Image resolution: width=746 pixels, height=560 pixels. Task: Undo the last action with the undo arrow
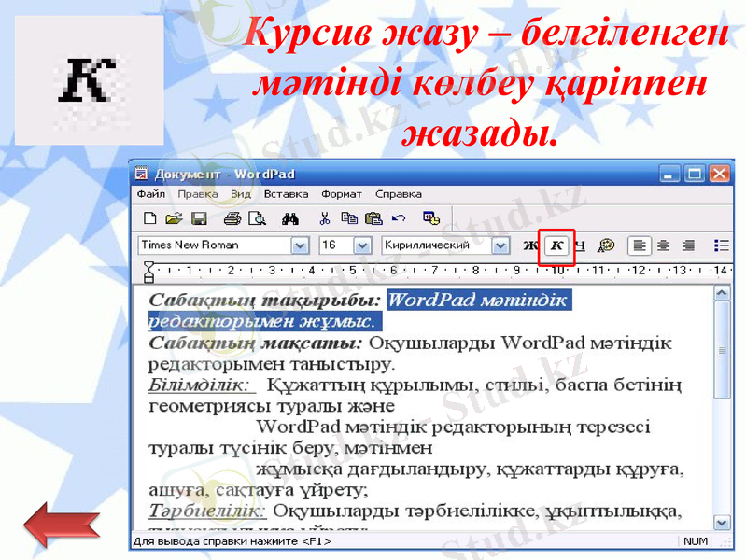pos(399,218)
